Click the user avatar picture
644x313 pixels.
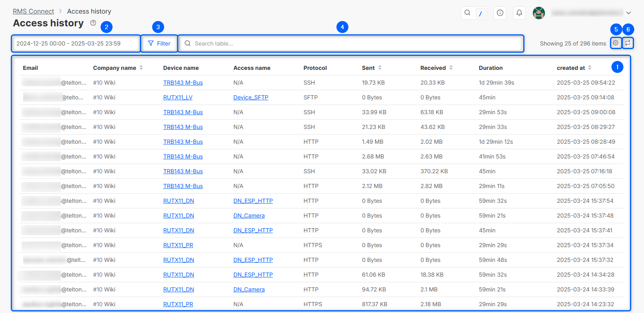point(538,13)
